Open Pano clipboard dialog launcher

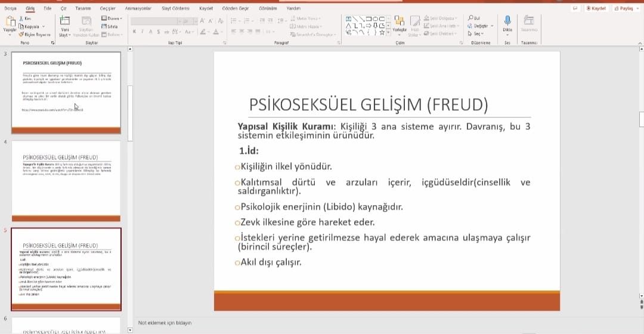(52, 43)
